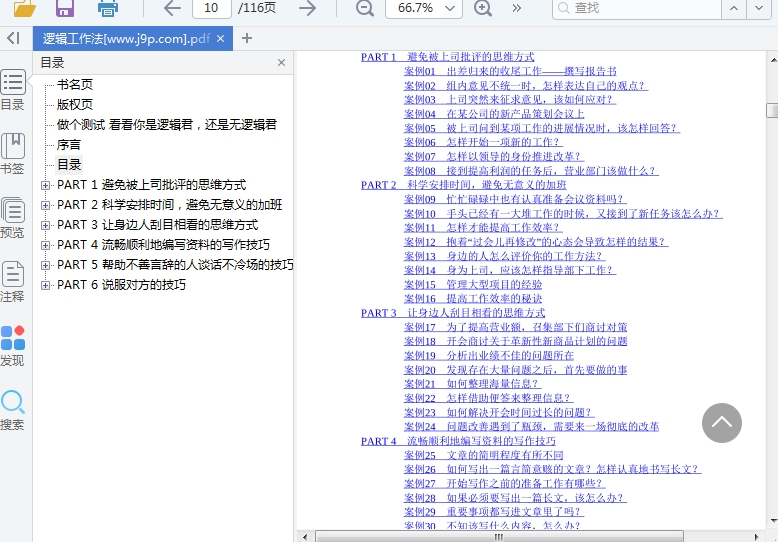Screen dimensions: 778x542
Task: Select 做个测试 entry in the outline
Action: (x=167, y=125)
